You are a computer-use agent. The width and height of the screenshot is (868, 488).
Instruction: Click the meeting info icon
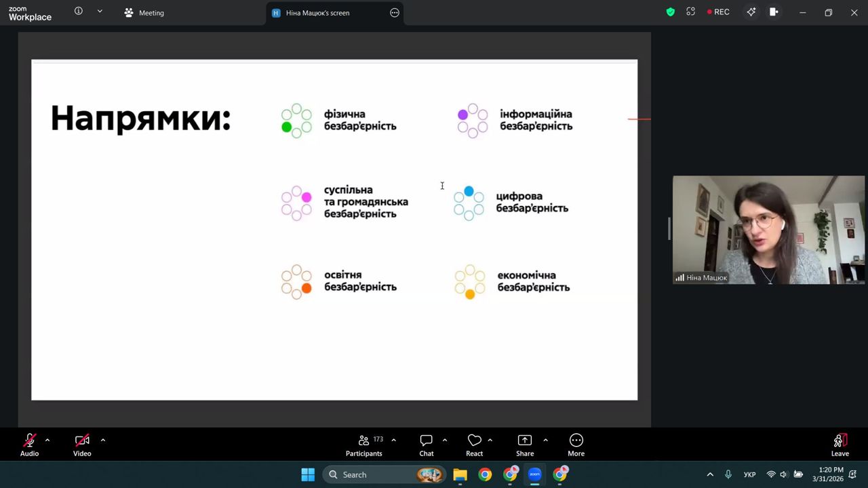pyautogui.click(x=79, y=12)
